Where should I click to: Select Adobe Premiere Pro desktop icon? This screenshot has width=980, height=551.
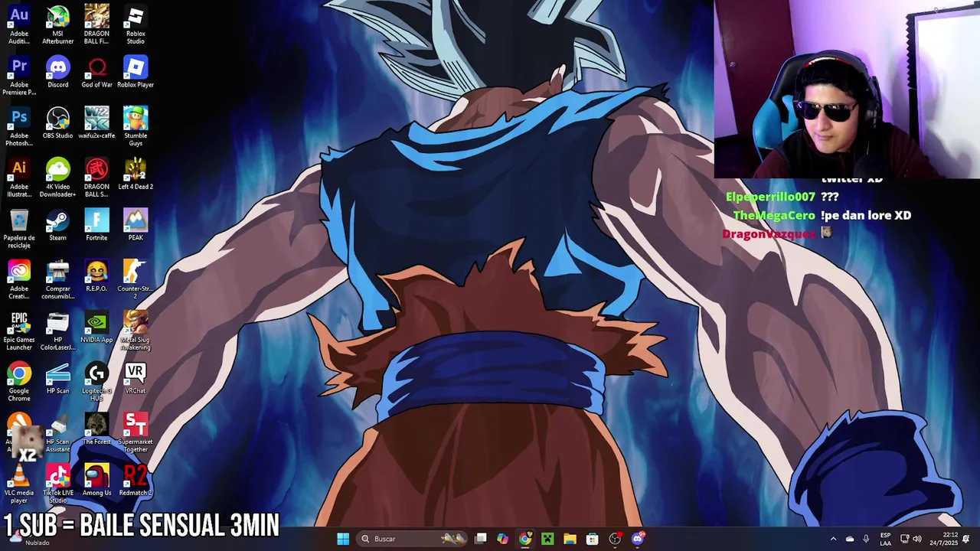[x=19, y=76]
